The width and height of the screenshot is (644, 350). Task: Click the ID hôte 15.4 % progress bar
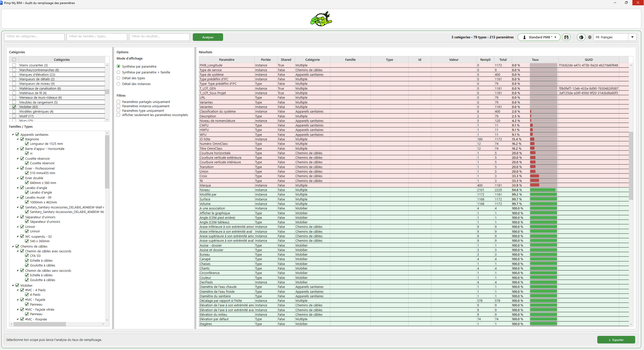click(543, 139)
